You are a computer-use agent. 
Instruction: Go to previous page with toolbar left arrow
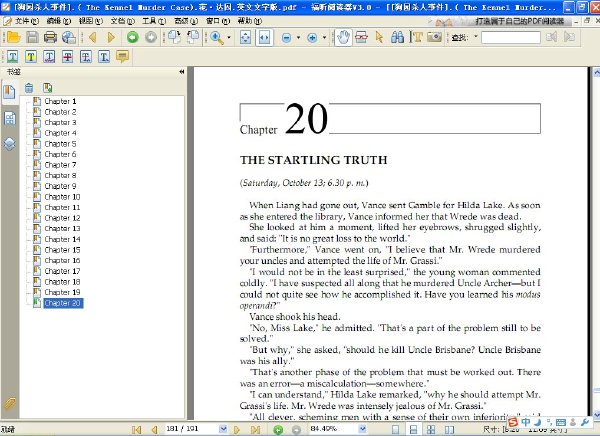[x=92, y=37]
